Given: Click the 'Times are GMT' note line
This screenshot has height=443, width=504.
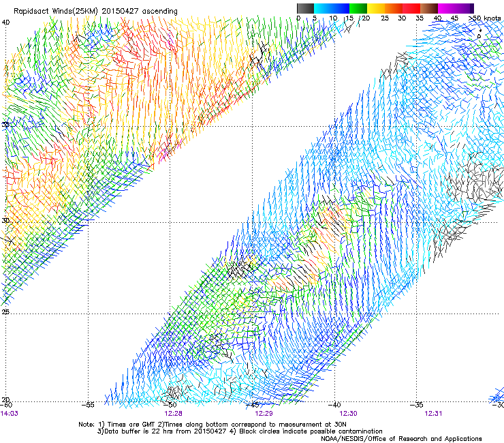Looking at the screenshot, I should [212, 425].
